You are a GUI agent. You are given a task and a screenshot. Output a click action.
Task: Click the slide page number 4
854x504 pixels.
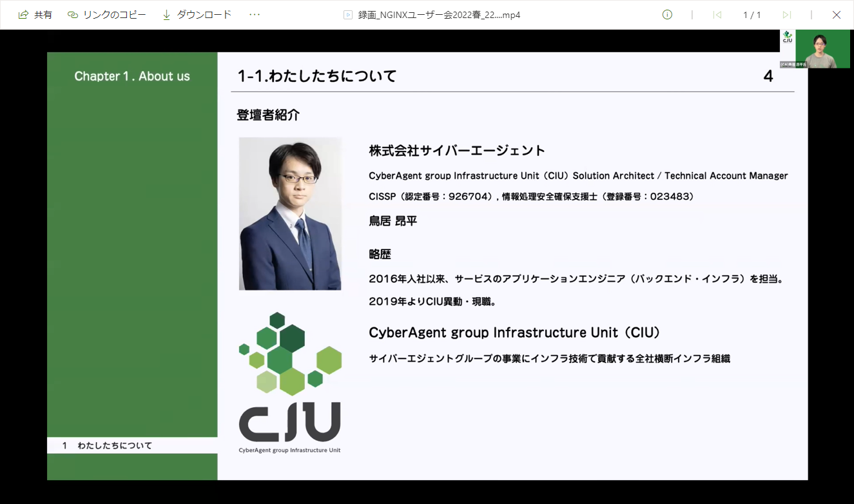pos(768,76)
